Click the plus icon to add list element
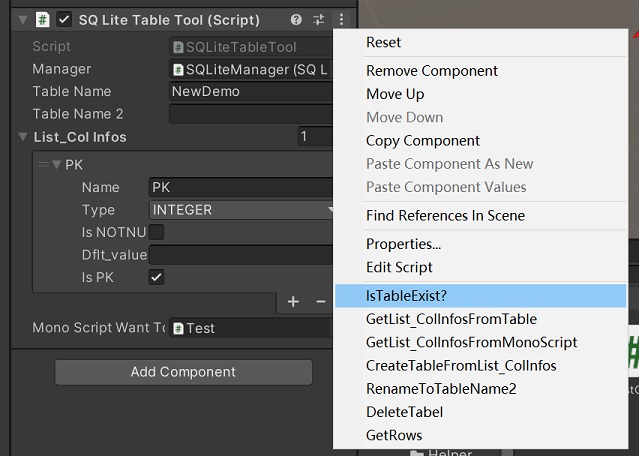Image resolution: width=639 pixels, height=456 pixels. (293, 301)
